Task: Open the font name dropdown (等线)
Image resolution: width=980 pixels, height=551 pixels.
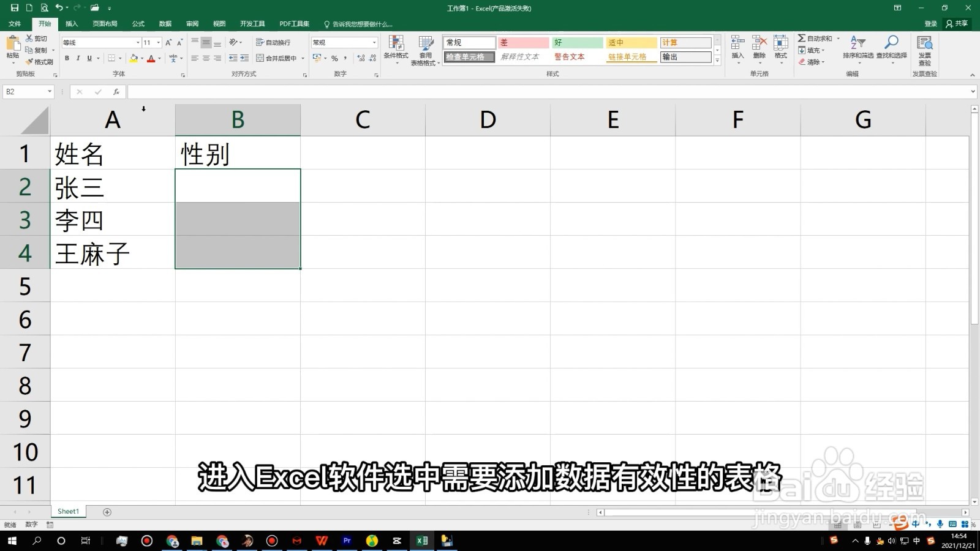Action: [138, 42]
